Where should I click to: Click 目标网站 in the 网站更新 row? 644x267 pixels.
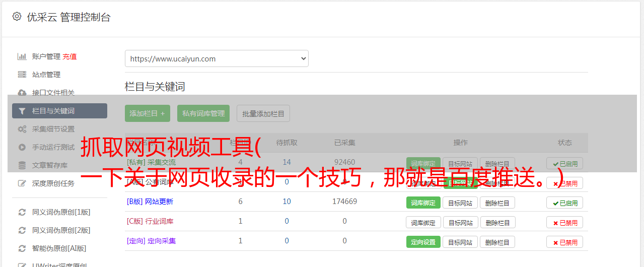(460, 203)
